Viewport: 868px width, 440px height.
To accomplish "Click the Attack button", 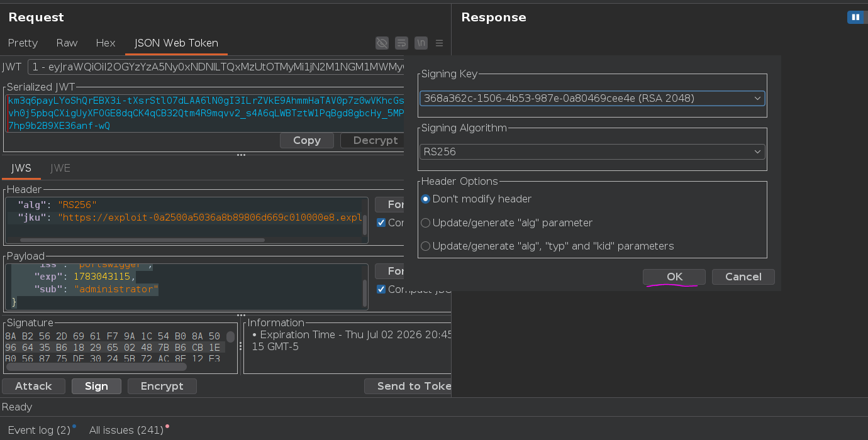I will point(33,386).
